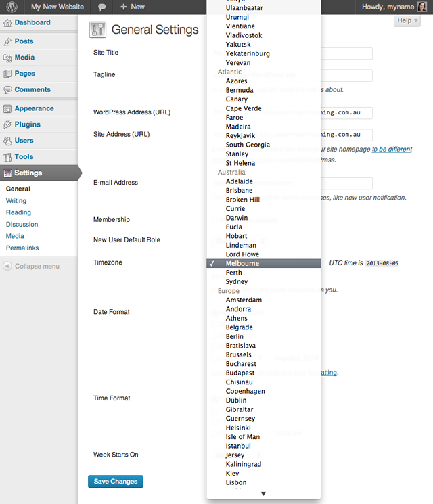Click the Comments speech bubble sidebar icon
The height and width of the screenshot is (504, 433).
(x=7, y=90)
